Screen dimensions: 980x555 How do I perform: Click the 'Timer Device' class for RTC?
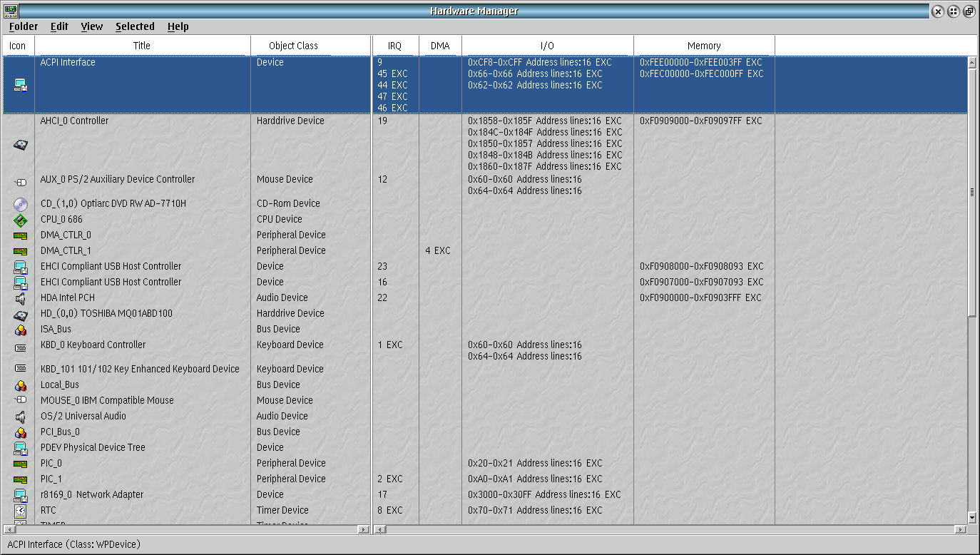pos(282,511)
